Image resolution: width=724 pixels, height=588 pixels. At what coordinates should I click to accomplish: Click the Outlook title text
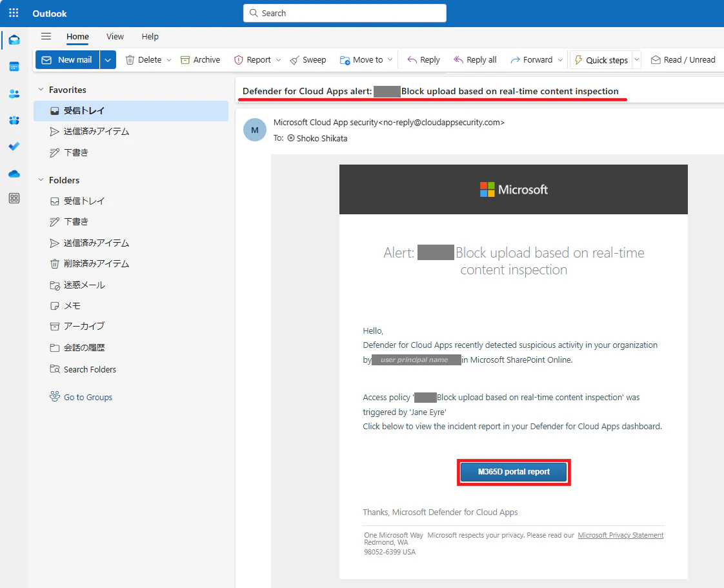point(50,14)
